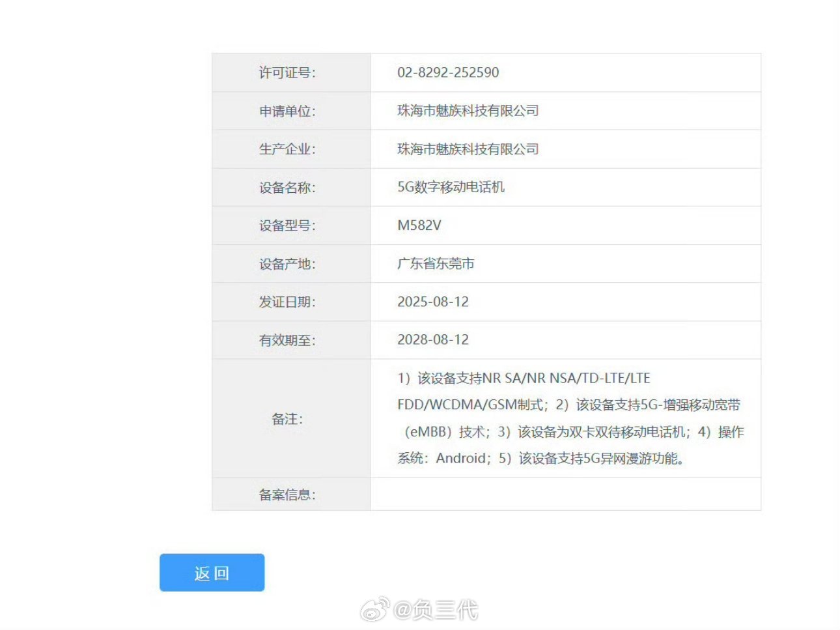The width and height of the screenshot is (840, 630).
Task: Click the 设备产地 label
Action: click(287, 264)
